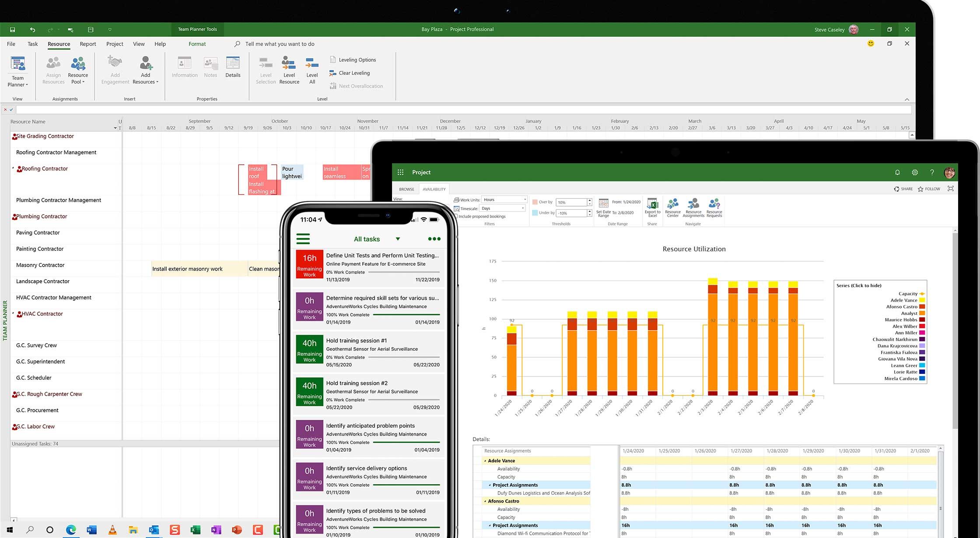980x538 pixels.
Task: Collapse the Afonso Castro row in Details
Action: tap(485, 501)
